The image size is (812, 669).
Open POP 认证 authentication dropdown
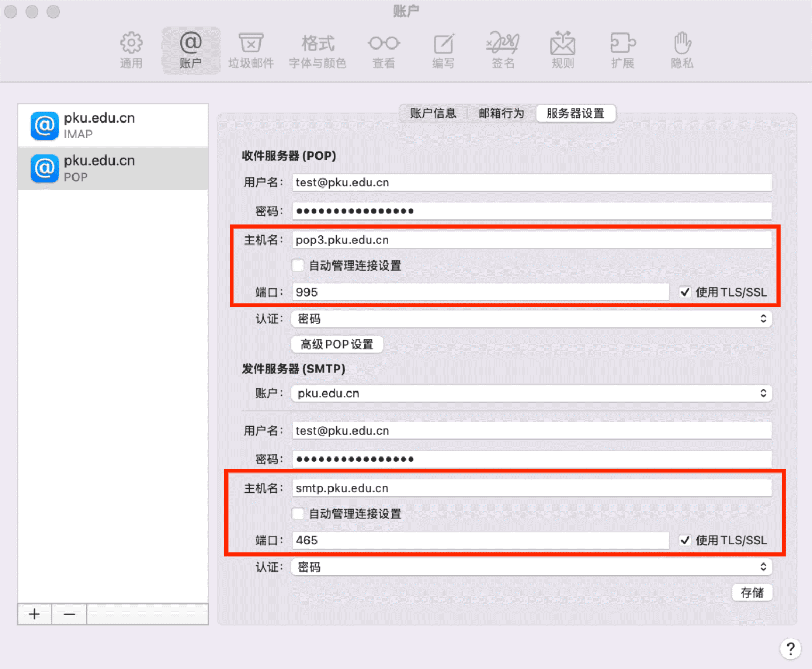(x=531, y=319)
